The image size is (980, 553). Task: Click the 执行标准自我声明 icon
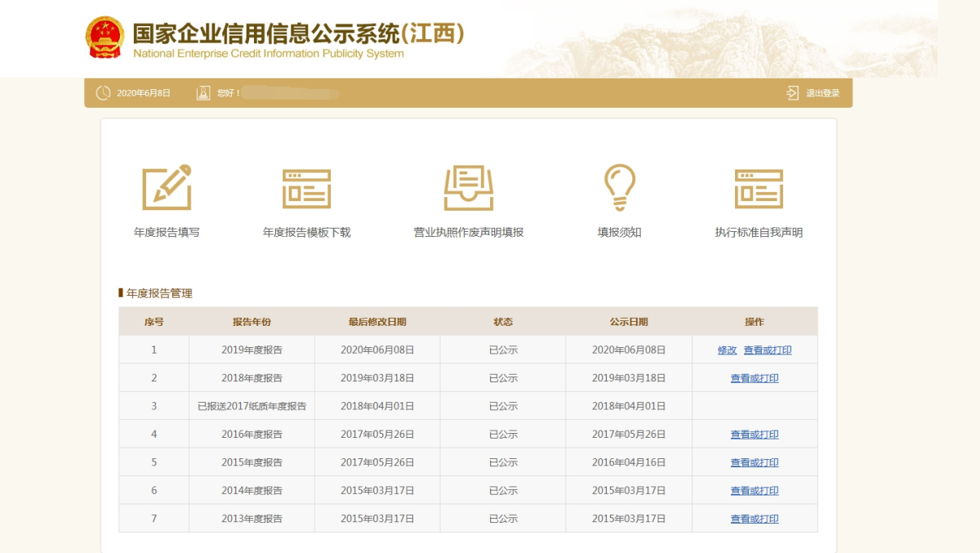point(758,189)
